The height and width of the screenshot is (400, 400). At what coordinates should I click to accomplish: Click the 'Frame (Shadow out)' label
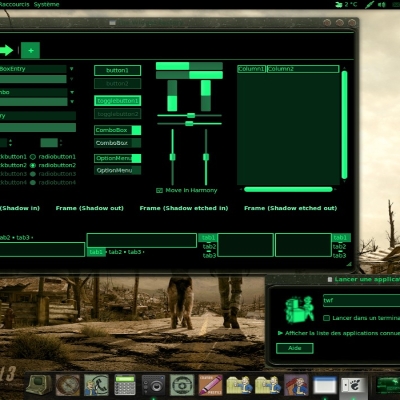(90, 208)
